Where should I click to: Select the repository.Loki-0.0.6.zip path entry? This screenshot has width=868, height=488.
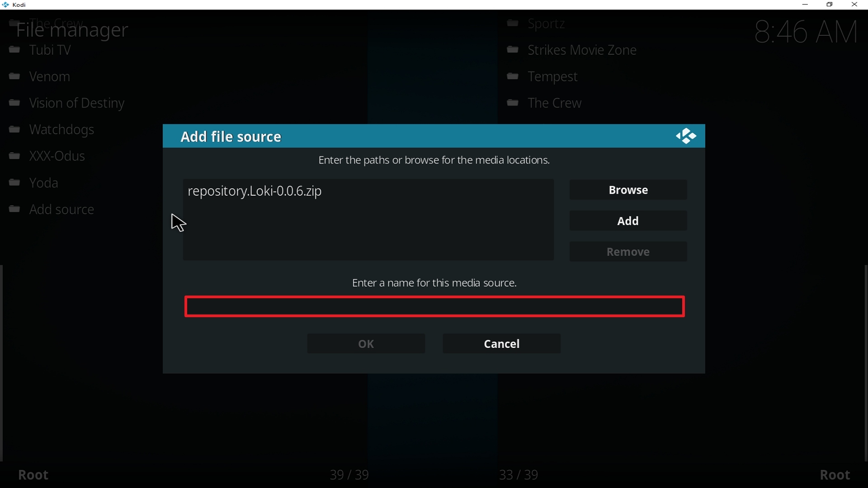(368, 192)
